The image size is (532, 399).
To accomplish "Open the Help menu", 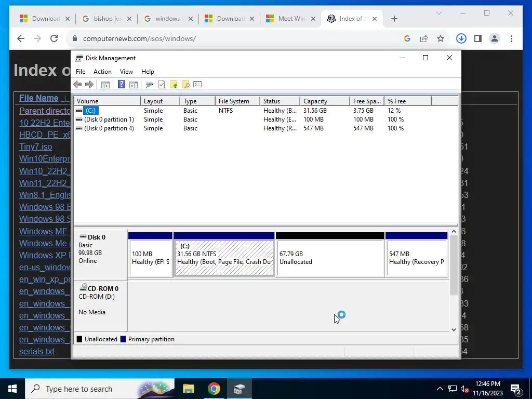I will pos(148,72).
